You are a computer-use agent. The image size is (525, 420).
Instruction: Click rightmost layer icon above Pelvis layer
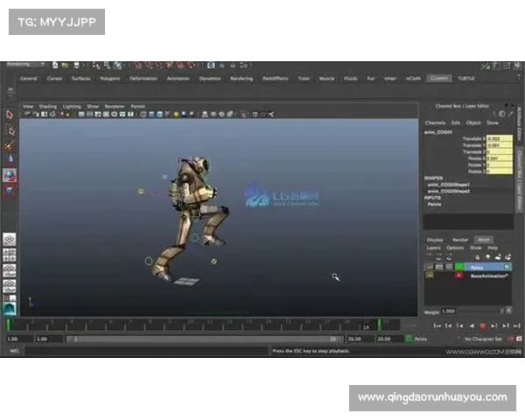(x=507, y=257)
